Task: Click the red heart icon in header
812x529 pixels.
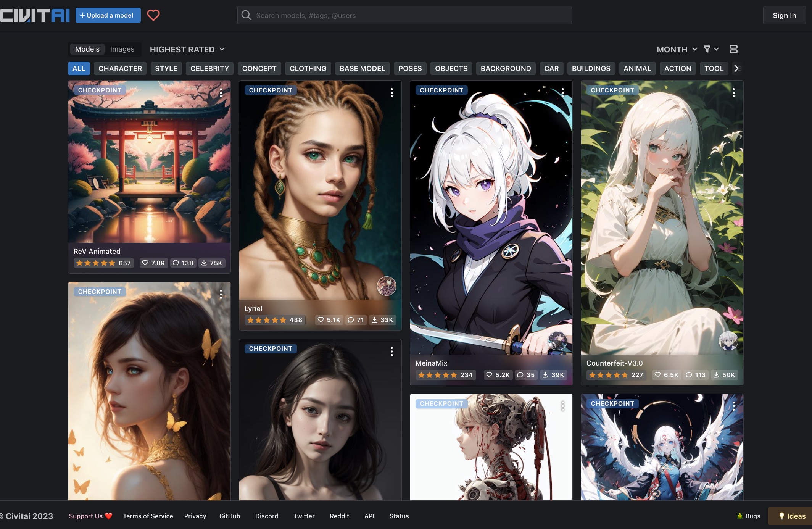Action: (x=153, y=15)
